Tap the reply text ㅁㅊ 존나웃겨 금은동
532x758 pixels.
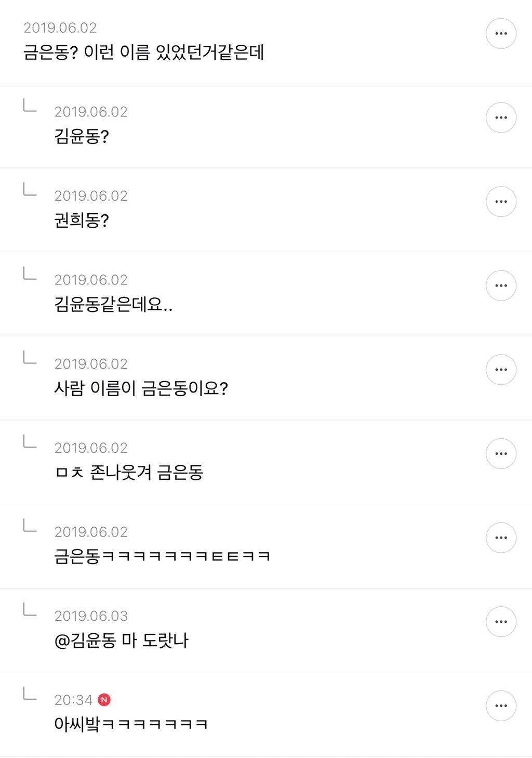click(128, 473)
